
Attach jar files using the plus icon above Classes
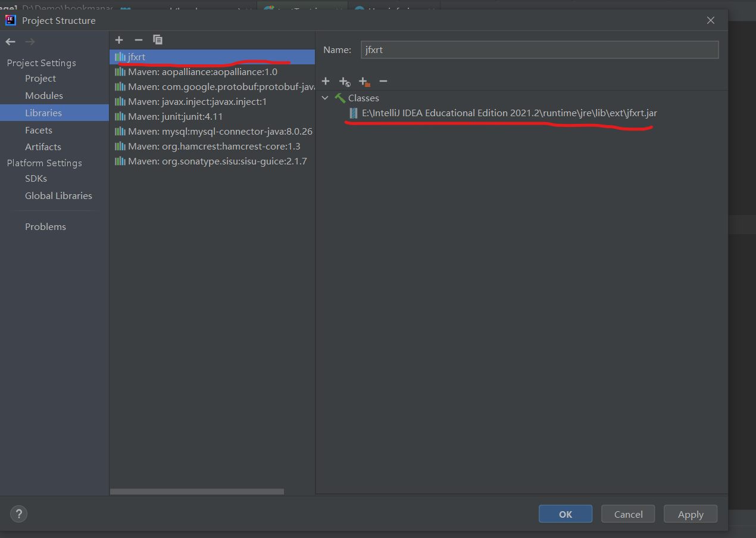point(326,81)
